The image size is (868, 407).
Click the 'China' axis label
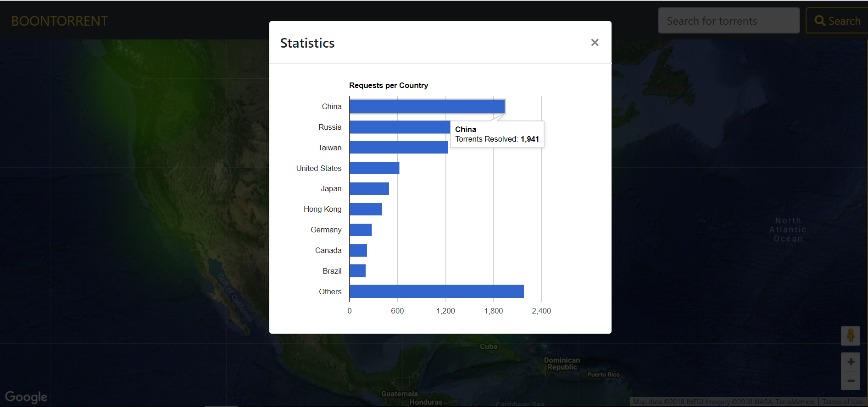(332, 106)
